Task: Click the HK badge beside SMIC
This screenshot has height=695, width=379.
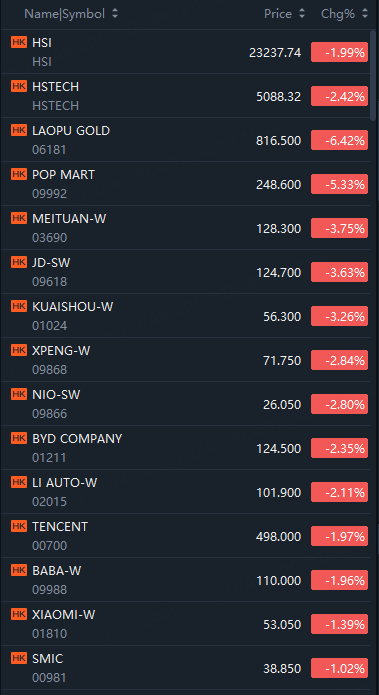Action: 19,658
